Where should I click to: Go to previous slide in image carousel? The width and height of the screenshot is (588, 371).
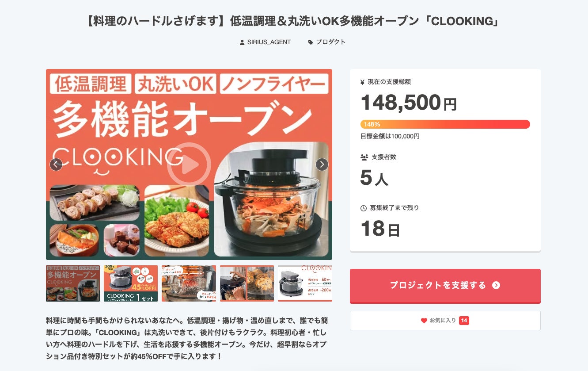point(56,164)
